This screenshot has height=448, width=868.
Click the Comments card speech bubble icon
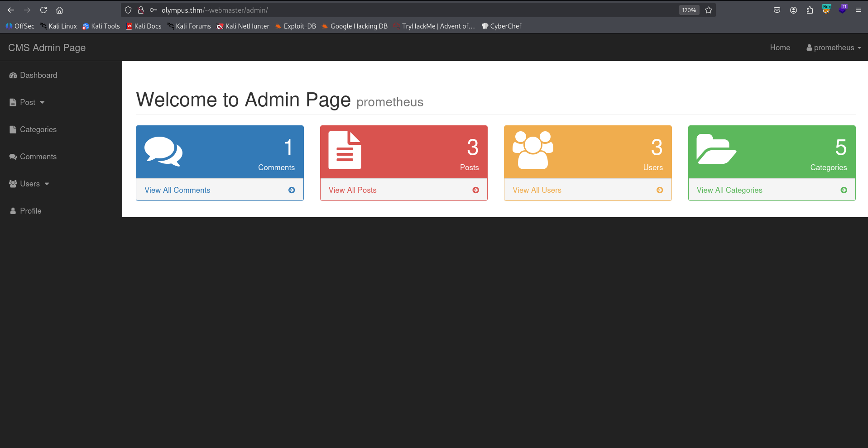click(x=163, y=151)
